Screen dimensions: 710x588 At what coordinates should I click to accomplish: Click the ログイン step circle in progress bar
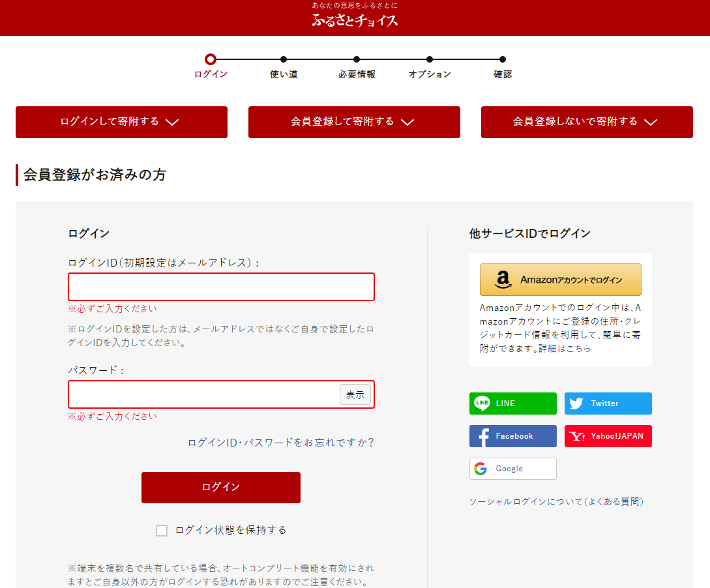tap(210, 59)
